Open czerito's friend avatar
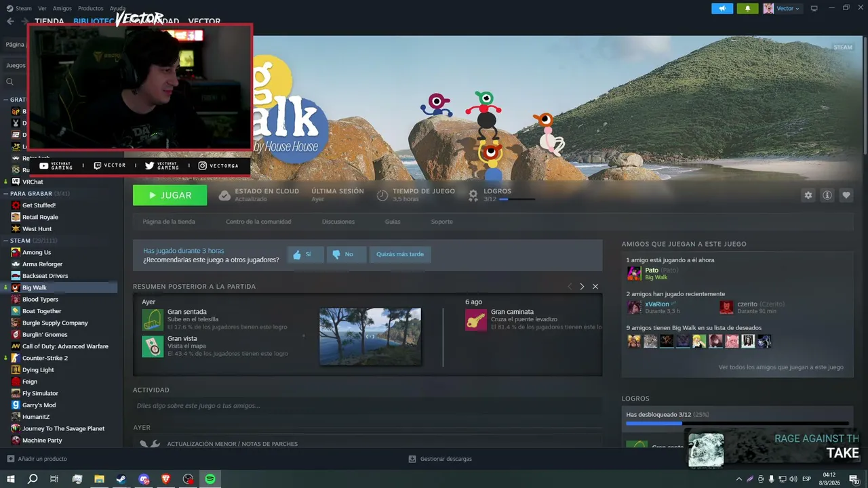868x488 pixels. pyautogui.click(x=726, y=307)
